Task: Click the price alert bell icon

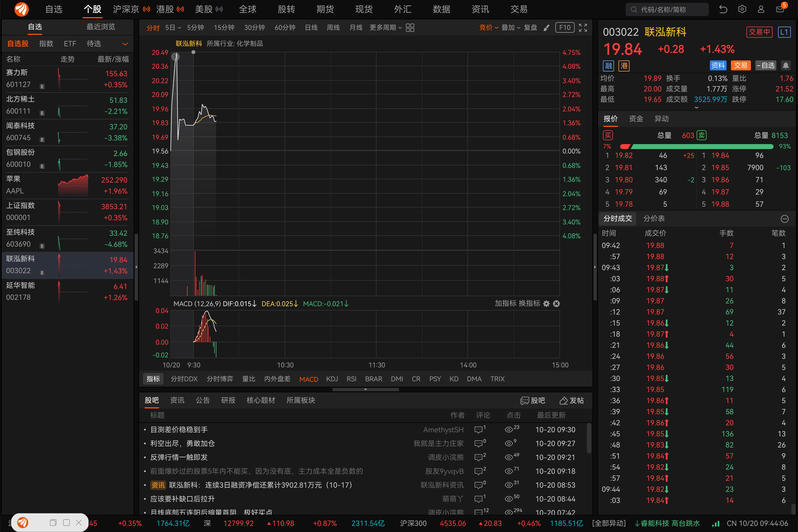Action: 786,65
